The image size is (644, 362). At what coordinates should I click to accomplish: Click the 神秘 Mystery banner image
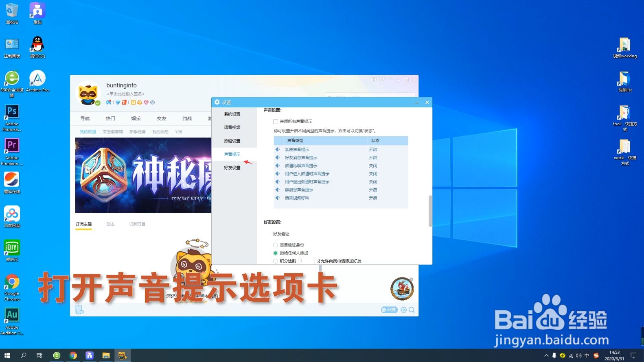(143, 175)
